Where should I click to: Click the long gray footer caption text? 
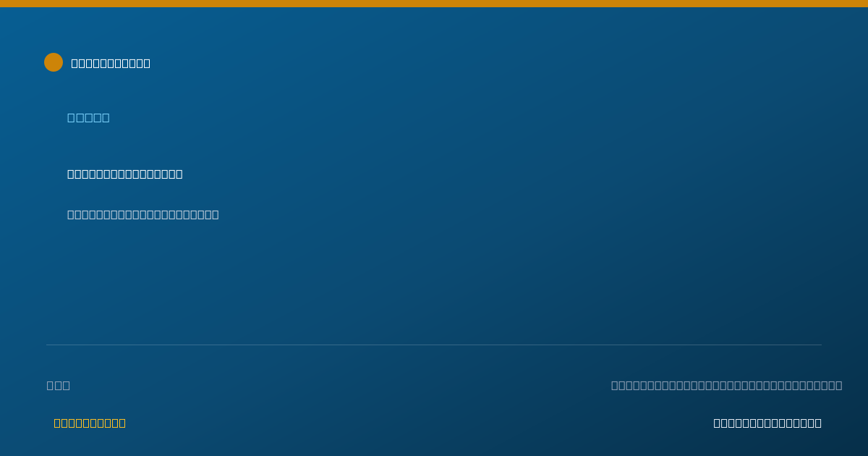click(x=726, y=385)
